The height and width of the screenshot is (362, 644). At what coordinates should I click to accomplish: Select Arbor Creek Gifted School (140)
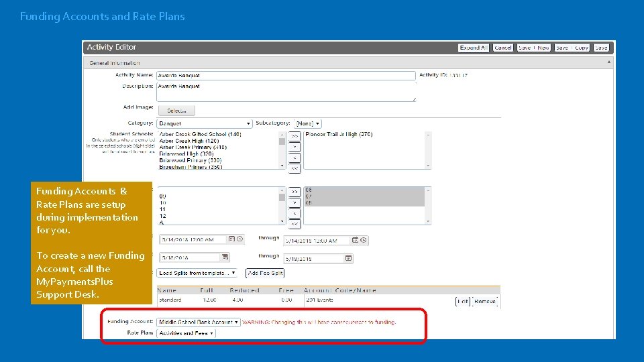(x=201, y=134)
